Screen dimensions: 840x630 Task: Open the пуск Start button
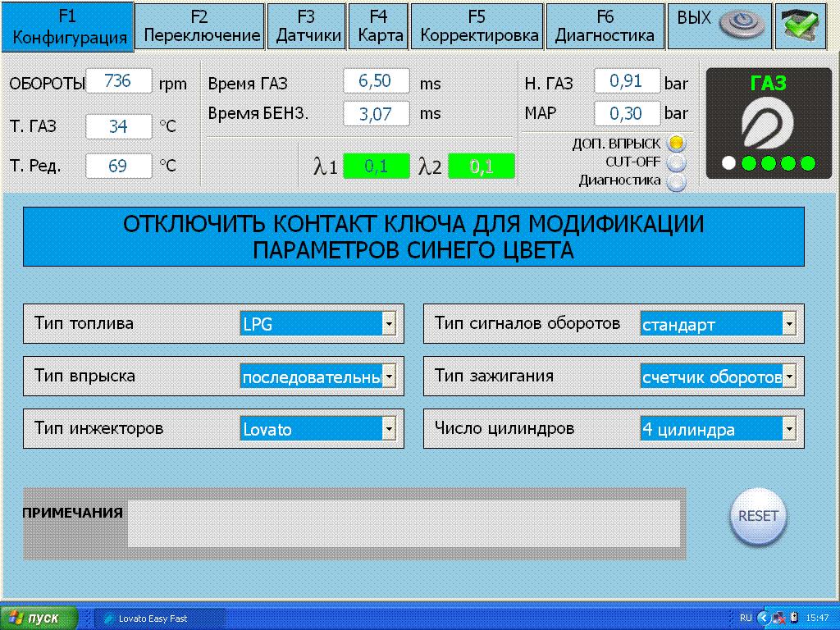pos(39,618)
